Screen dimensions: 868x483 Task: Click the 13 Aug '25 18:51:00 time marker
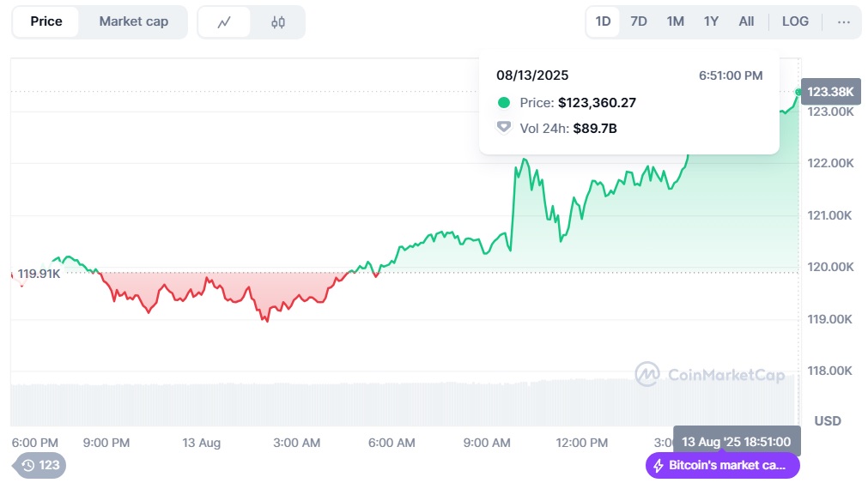click(736, 441)
